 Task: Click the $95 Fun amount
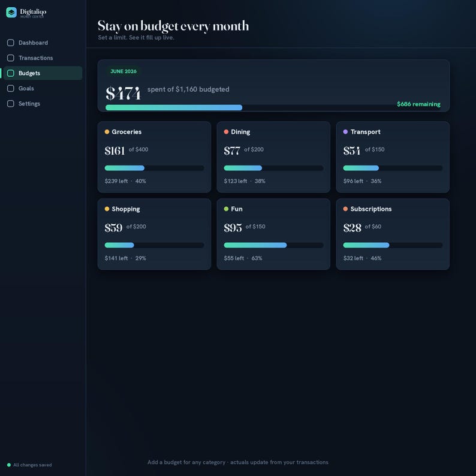point(233,228)
